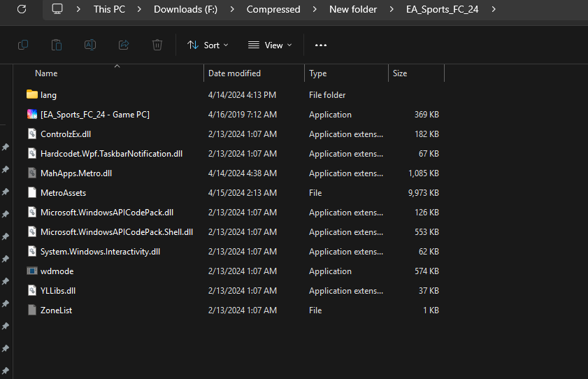Click the Paste clipboard icon

57,45
